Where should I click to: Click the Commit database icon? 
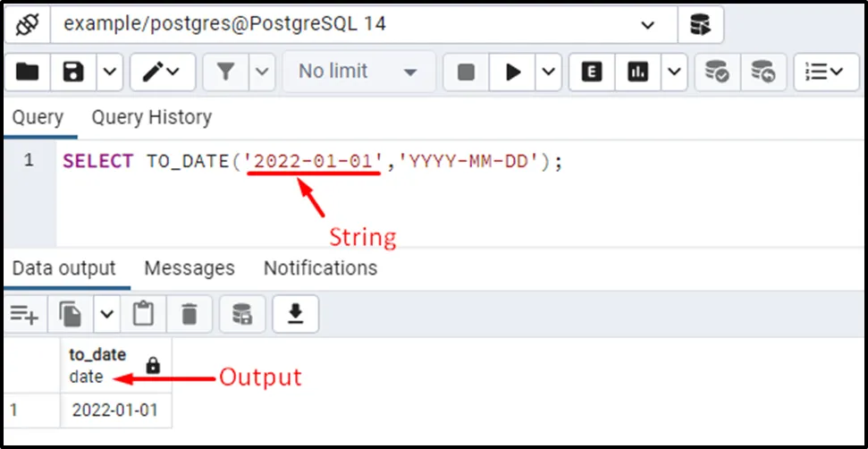718,72
